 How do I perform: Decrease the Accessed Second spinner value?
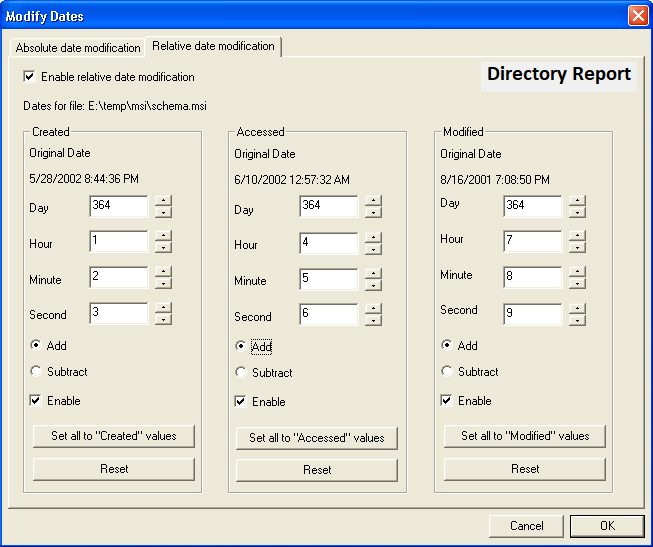[x=373, y=320]
